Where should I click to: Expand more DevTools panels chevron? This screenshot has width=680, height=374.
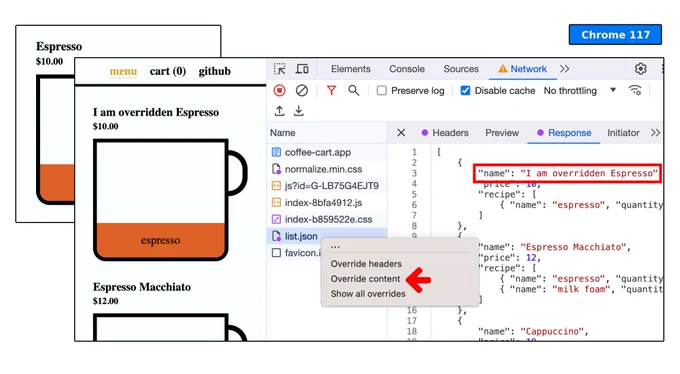(x=564, y=69)
